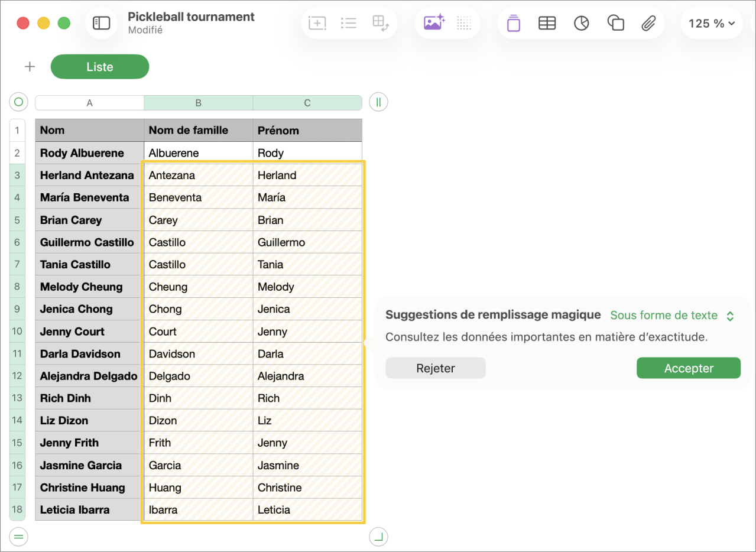Image resolution: width=756 pixels, height=552 pixels.
Task: Open the sidebar toggle next to document title
Action: [x=101, y=23]
